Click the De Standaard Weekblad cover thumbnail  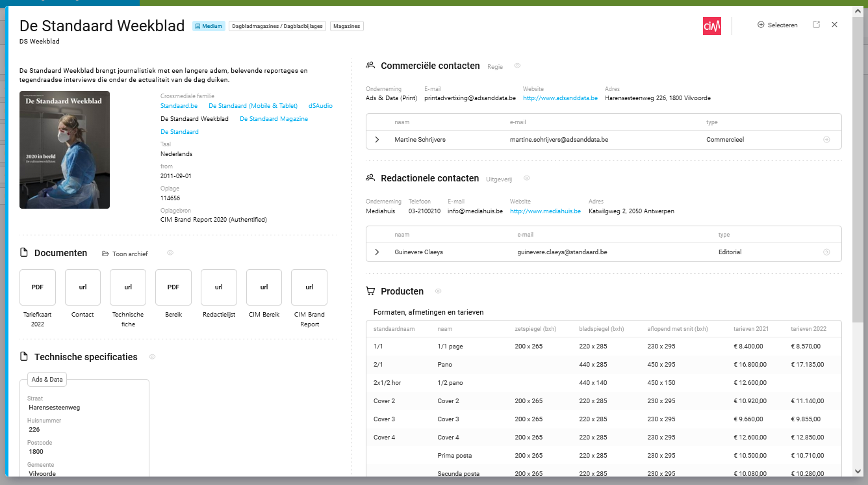[x=64, y=150]
